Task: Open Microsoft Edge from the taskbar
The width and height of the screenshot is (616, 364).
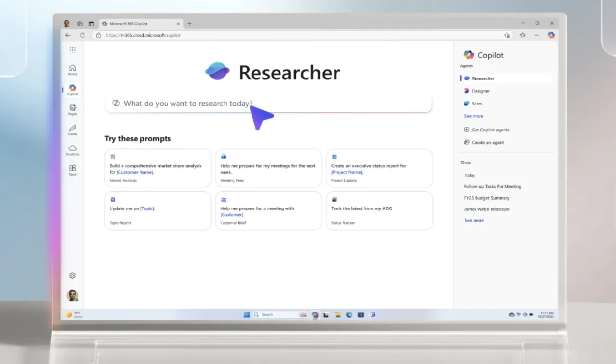Action: [349, 315]
